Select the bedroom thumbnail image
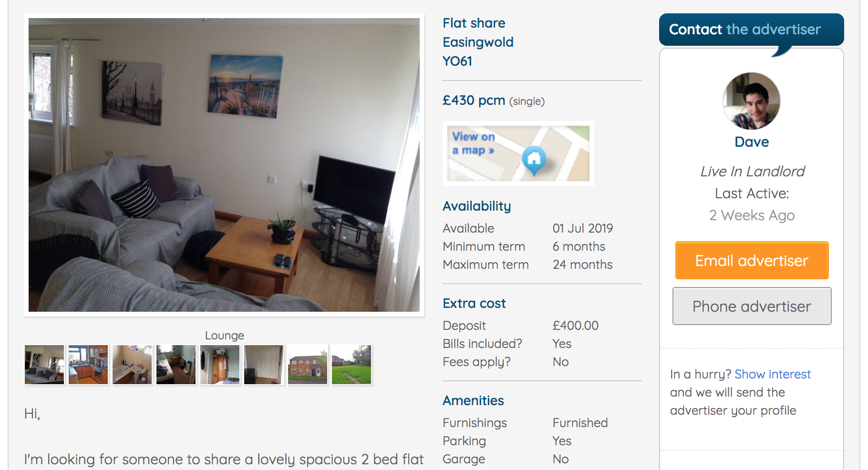This screenshot has height=470, width=868. tap(176, 365)
